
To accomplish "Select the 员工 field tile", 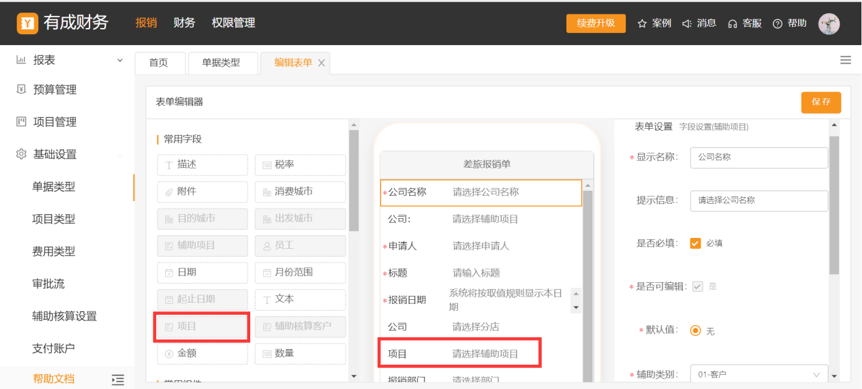I will pyautogui.click(x=300, y=246).
